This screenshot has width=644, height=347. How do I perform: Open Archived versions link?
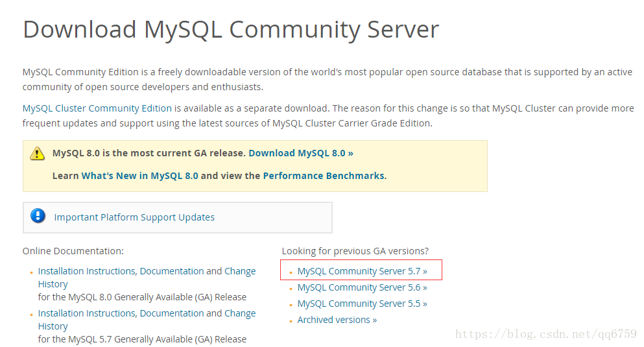click(337, 320)
